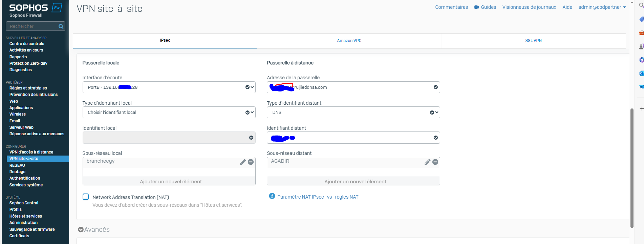Switch to the SSL VPN tab
The image size is (644, 244).
pyautogui.click(x=533, y=41)
